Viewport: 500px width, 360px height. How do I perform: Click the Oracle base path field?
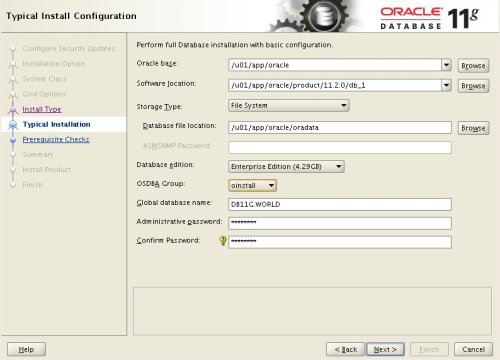pyautogui.click(x=335, y=65)
